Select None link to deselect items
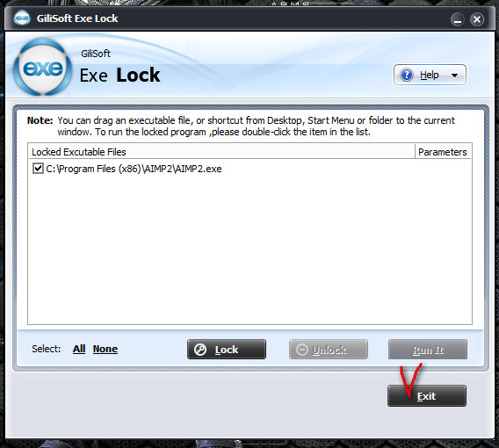 point(105,349)
